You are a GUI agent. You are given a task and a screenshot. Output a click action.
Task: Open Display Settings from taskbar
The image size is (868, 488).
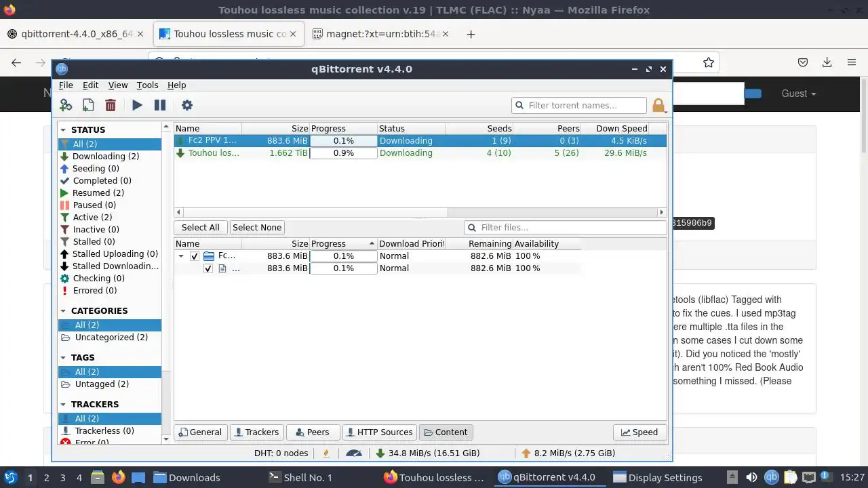tap(657, 477)
